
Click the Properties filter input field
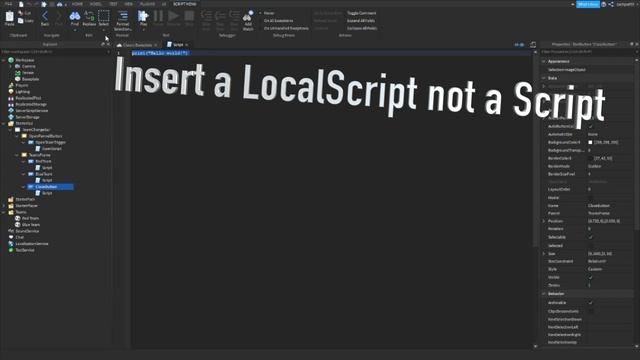(588, 52)
